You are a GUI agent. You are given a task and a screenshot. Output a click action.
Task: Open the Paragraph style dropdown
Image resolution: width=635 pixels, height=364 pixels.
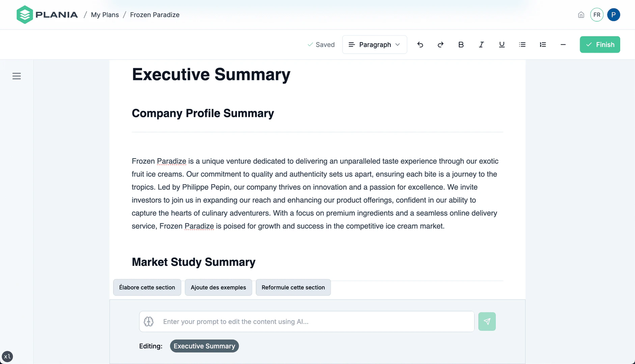[x=374, y=44]
